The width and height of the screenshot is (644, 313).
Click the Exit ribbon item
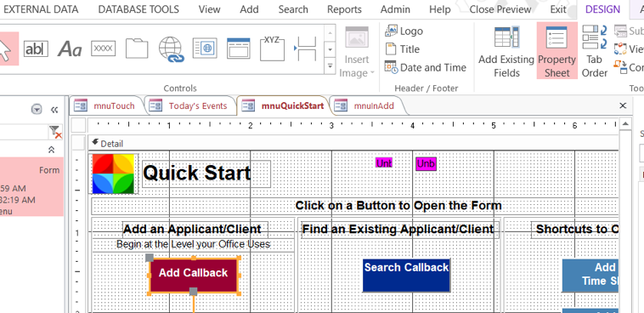(558, 9)
